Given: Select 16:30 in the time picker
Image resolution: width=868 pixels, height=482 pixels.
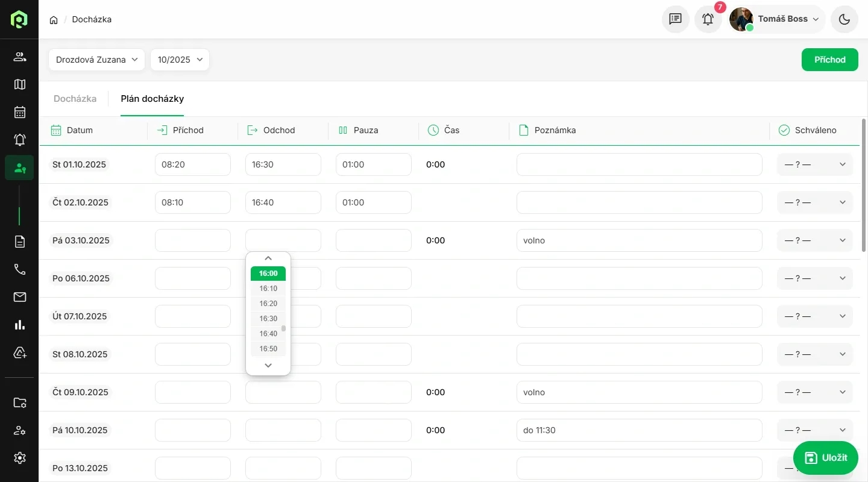Looking at the screenshot, I should tap(268, 319).
